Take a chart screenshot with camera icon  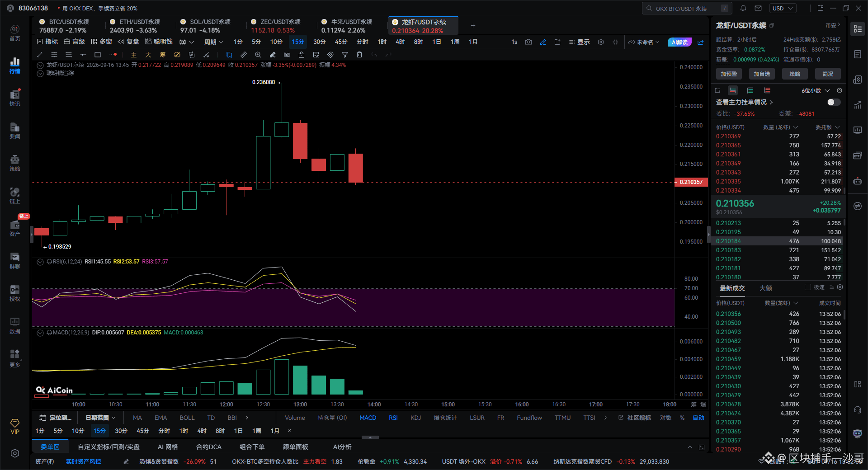click(528, 42)
